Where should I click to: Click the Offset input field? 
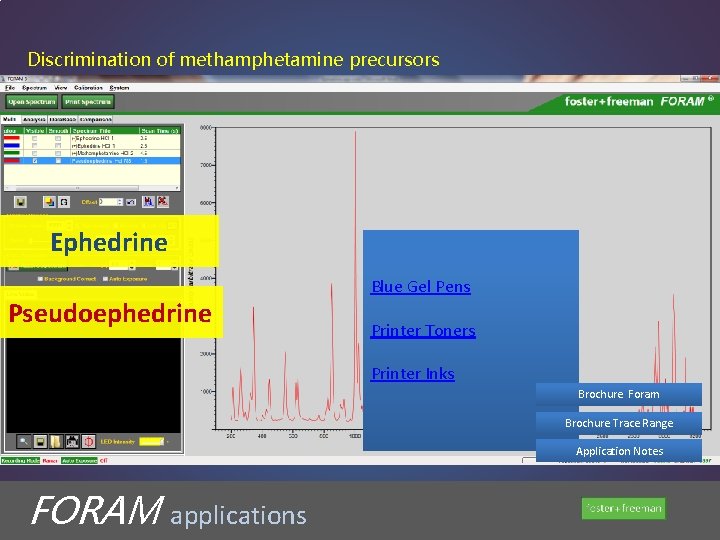point(108,202)
